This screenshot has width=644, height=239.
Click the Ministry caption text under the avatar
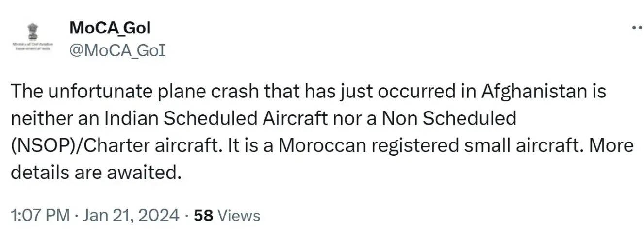pos(33,47)
